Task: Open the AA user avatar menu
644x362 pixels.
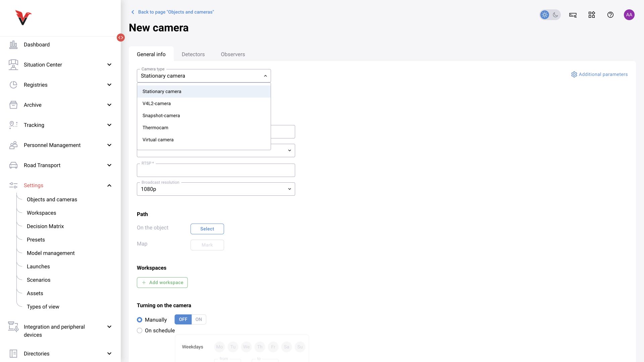Action: (x=629, y=15)
